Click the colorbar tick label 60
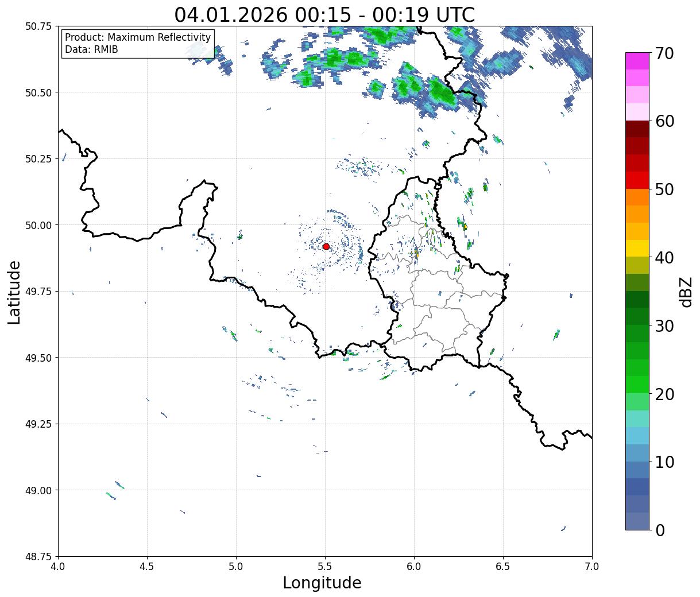 (x=664, y=121)
